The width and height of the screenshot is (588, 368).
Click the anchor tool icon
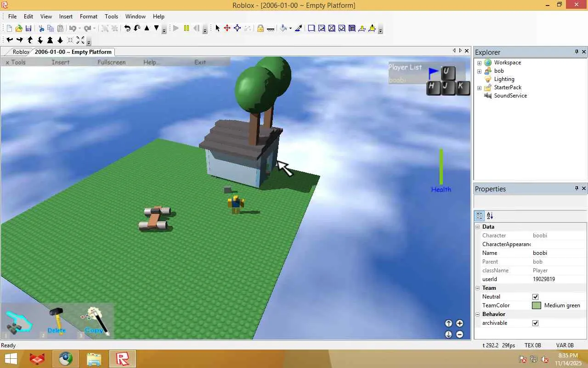[271, 29]
